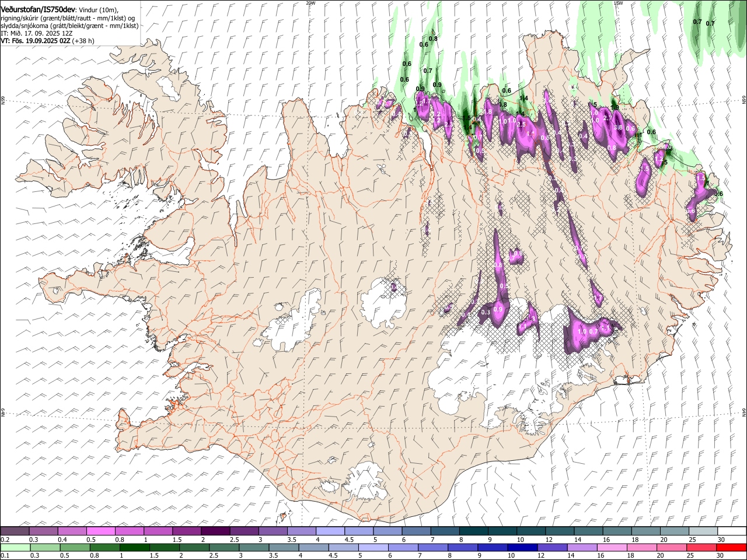Click the grey-green 3–3.5 swatch in the lower legend row
This screenshot has width=747, height=560.
pos(254,547)
